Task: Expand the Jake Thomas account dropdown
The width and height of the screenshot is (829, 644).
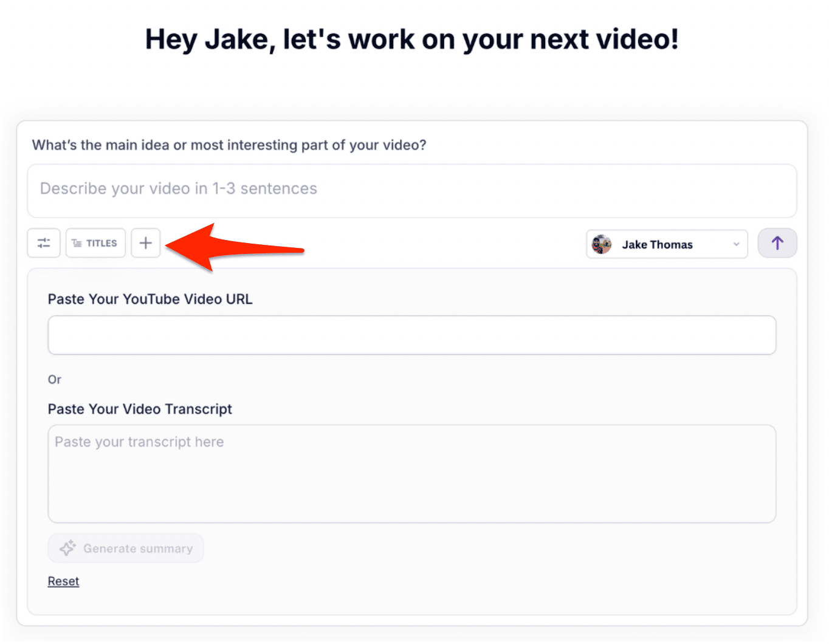Action: 667,244
